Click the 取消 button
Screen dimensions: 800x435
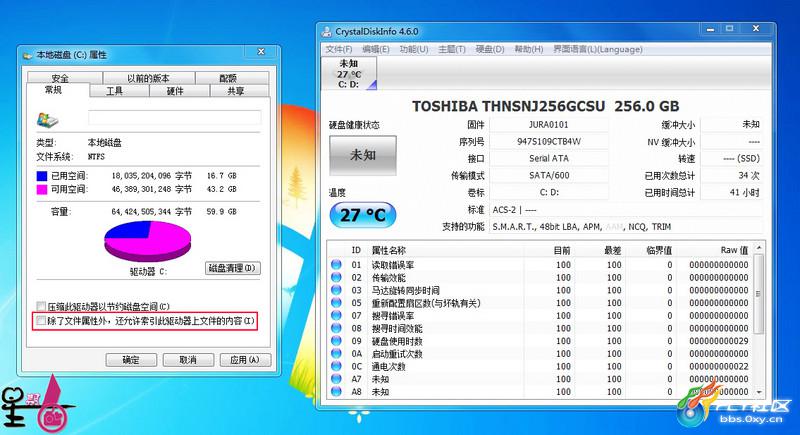click(188, 360)
